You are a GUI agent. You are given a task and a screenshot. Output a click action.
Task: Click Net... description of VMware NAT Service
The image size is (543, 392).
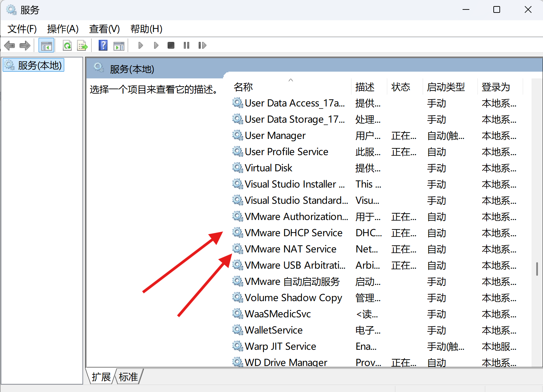tap(367, 249)
